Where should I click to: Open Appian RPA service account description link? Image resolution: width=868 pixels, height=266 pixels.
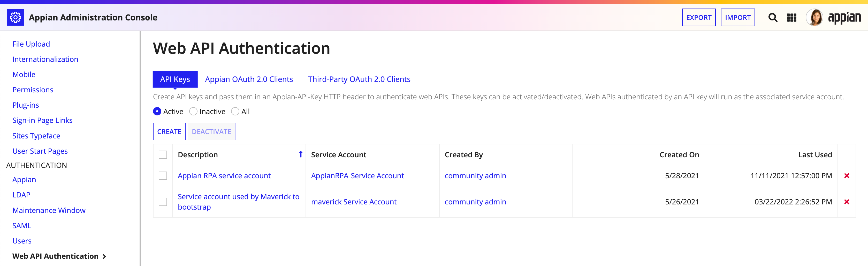tap(224, 176)
